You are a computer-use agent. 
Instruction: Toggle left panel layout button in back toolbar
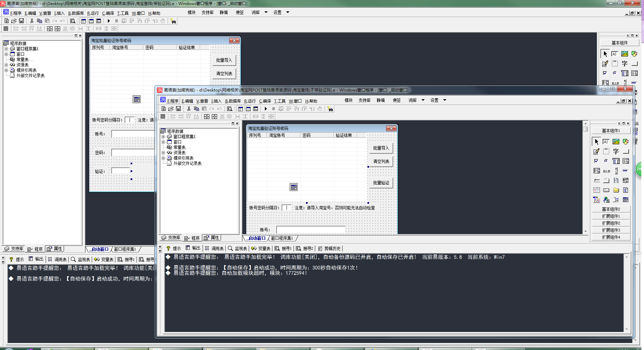click(x=84, y=21)
